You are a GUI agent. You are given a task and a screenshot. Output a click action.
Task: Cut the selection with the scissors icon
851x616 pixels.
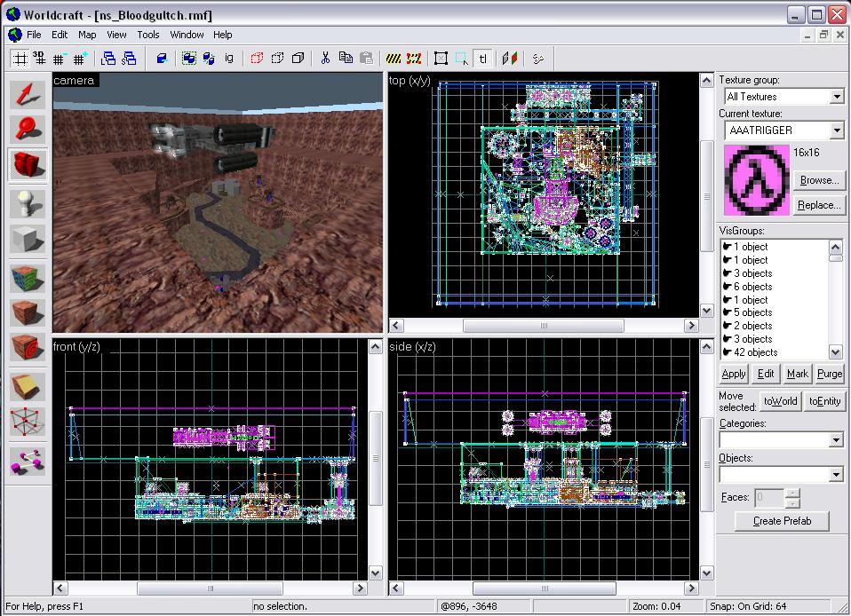(x=325, y=59)
